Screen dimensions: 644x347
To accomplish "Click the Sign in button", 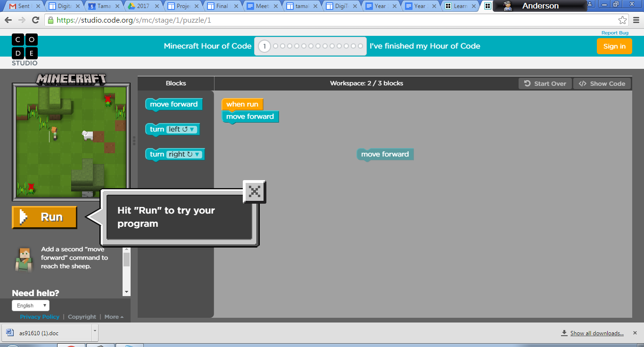I will (614, 46).
